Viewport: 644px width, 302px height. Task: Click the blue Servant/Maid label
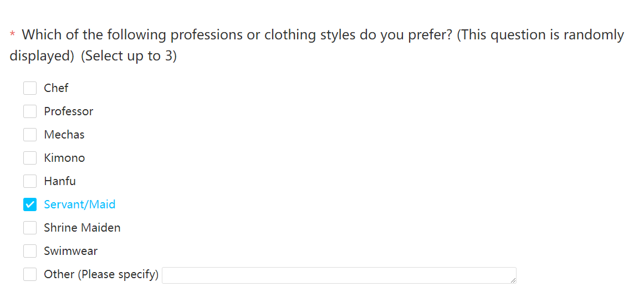point(80,204)
